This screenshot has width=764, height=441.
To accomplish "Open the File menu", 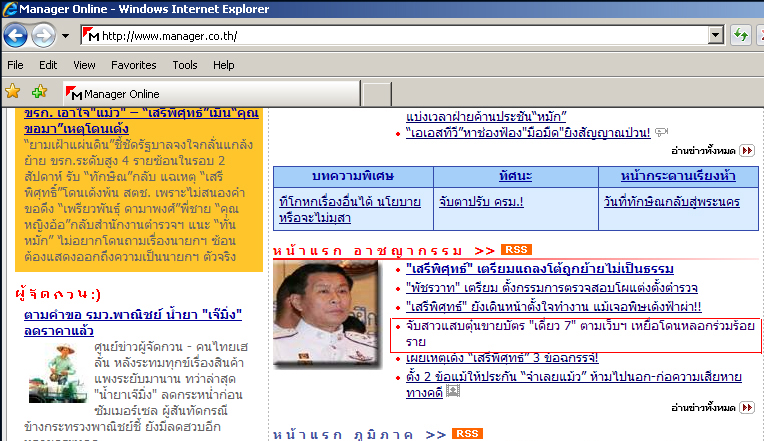I will tap(15, 65).
